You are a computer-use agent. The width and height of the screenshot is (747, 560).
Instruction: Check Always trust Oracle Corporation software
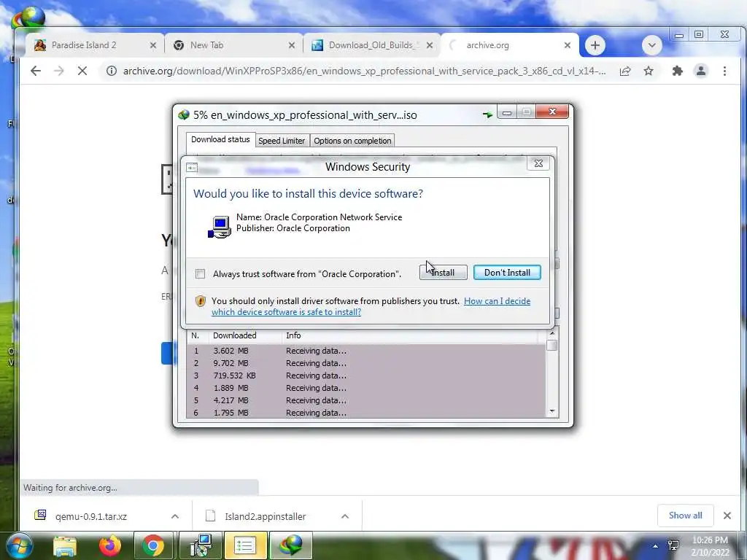tap(200, 274)
